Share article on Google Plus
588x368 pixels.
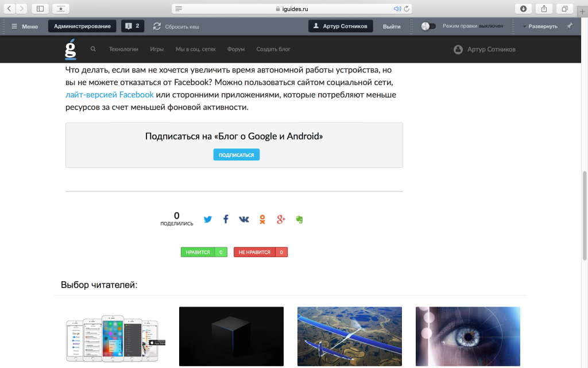[x=281, y=219]
